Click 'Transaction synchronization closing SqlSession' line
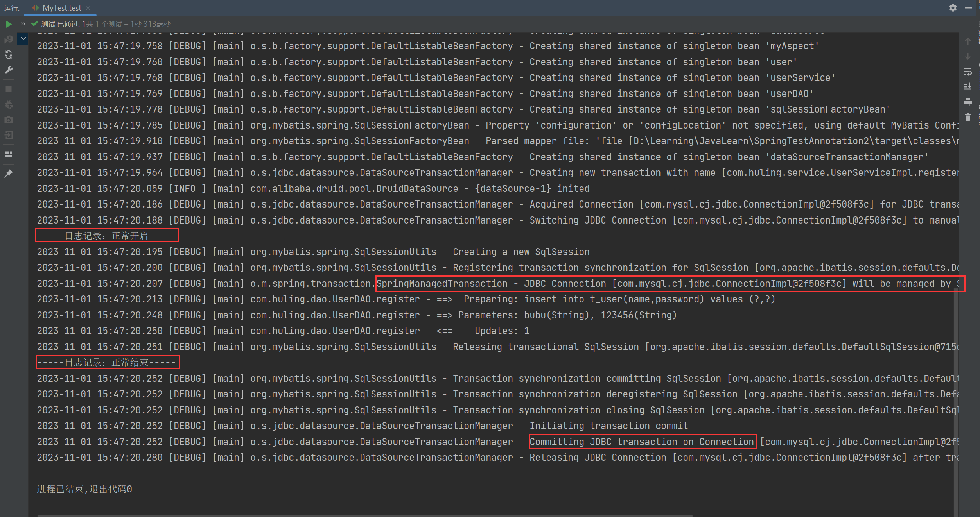This screenshot has width=980, height=517. [x=498, y=410]
